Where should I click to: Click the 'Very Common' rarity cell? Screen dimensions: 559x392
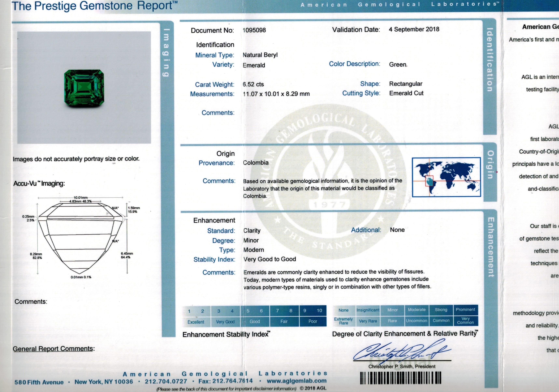coord(466,320)
